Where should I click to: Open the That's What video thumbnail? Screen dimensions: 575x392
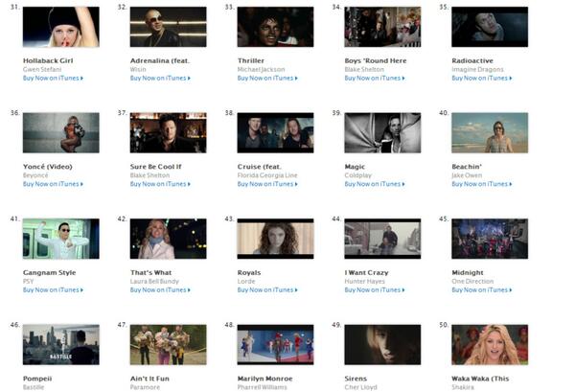tap(169, 239)
